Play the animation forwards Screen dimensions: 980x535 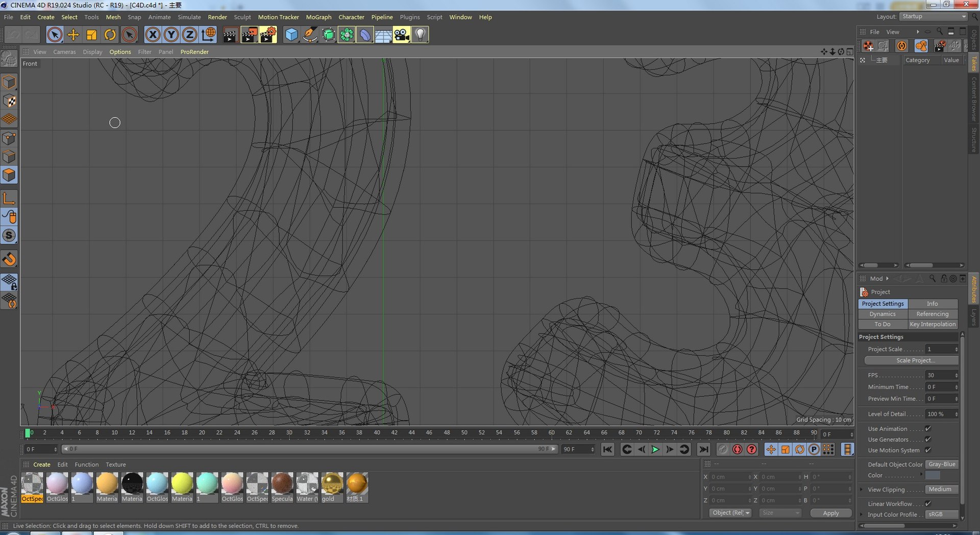[x=655, y=449]
